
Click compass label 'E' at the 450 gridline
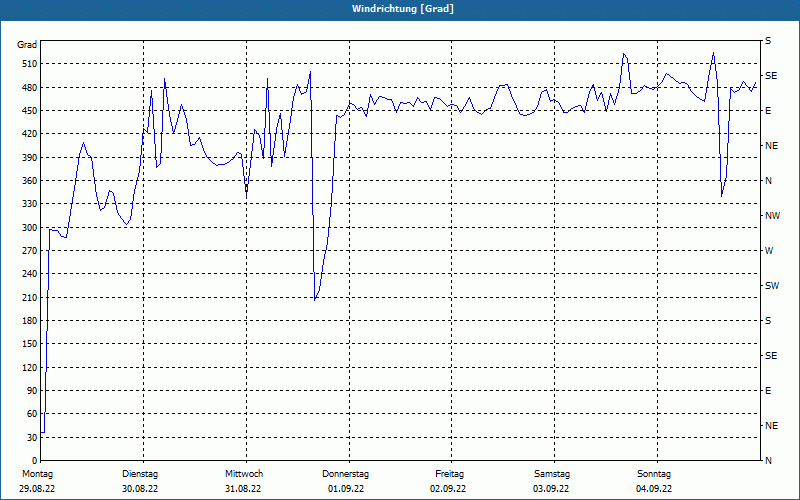click(768, 111)
